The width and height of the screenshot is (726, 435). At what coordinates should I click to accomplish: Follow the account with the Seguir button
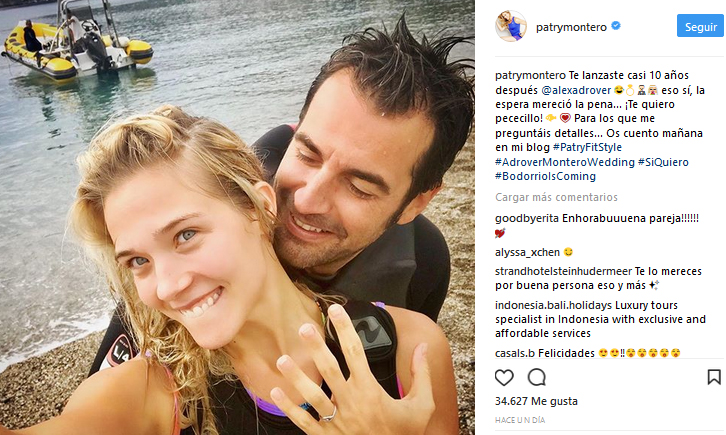(700, 26)
